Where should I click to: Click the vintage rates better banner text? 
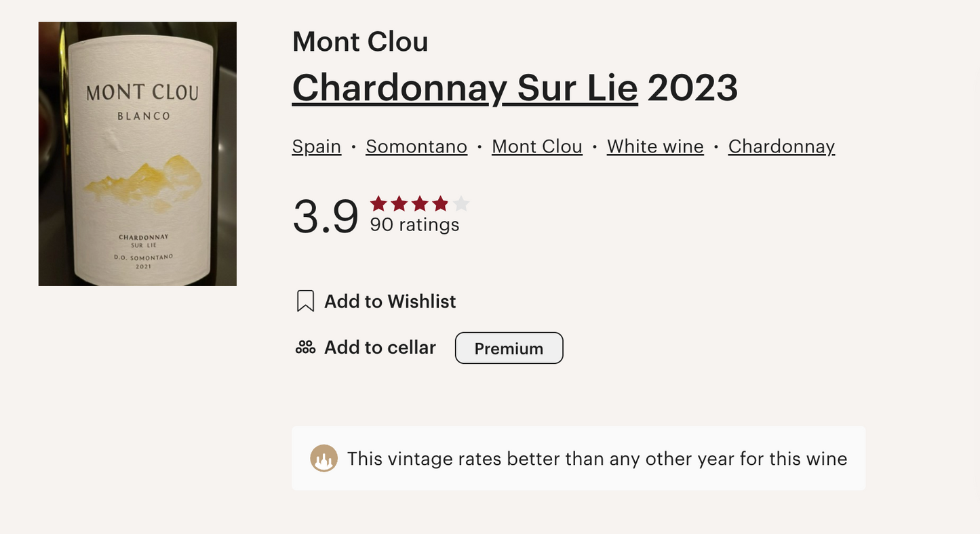597,459
